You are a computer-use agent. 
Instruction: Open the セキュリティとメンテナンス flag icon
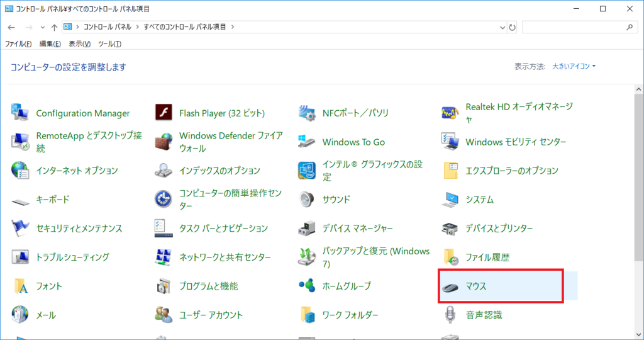[x=19, y=228]
